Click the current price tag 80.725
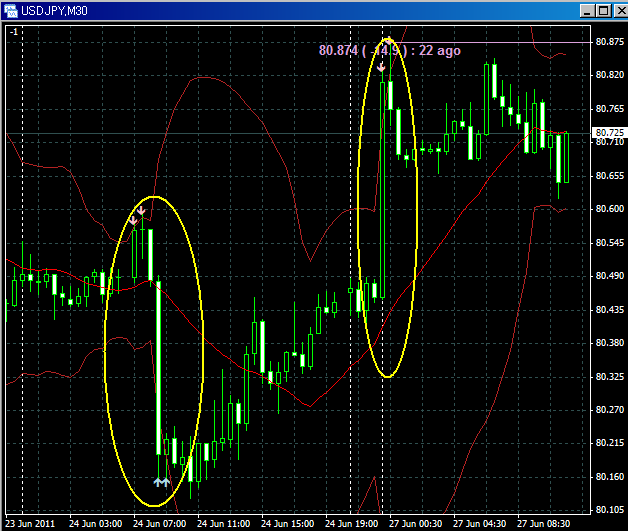Screen dimensions: 628x531 (607, 133)
